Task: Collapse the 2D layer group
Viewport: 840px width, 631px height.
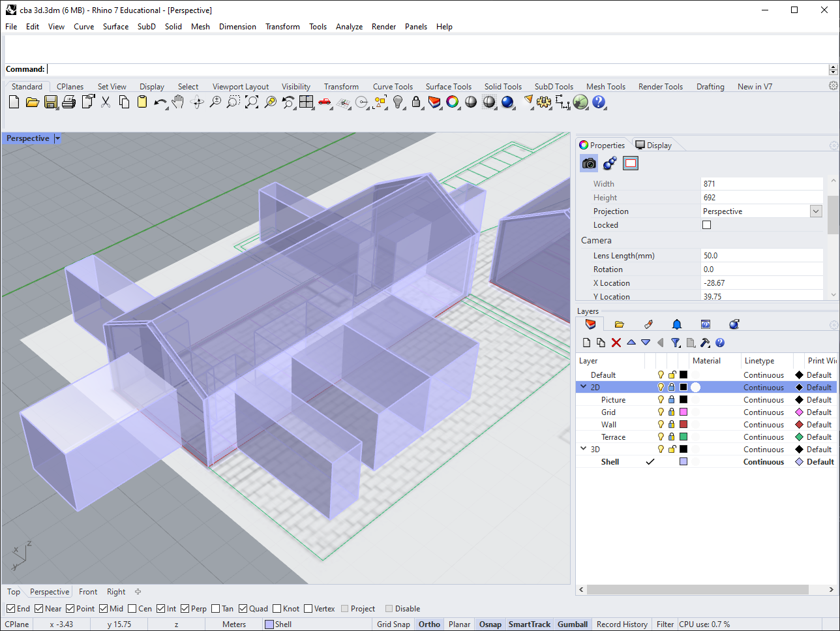Action: [x=584, y=387]
